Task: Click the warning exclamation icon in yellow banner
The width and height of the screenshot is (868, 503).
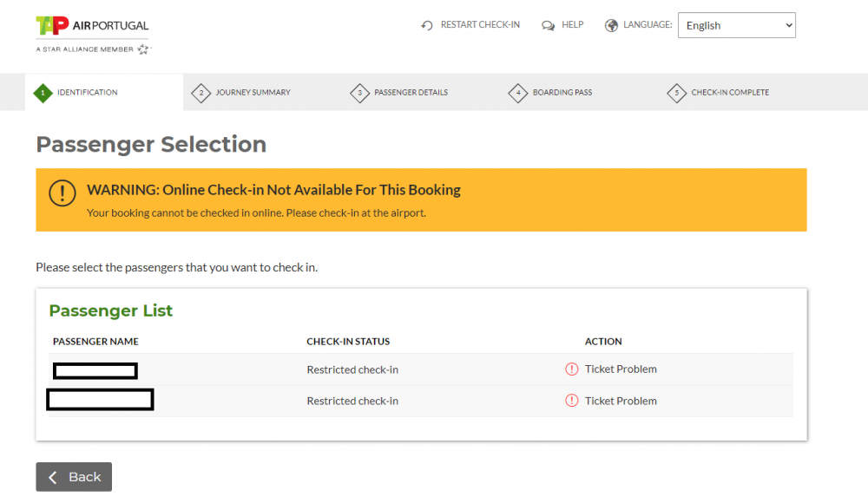Action: coord(62,193)
